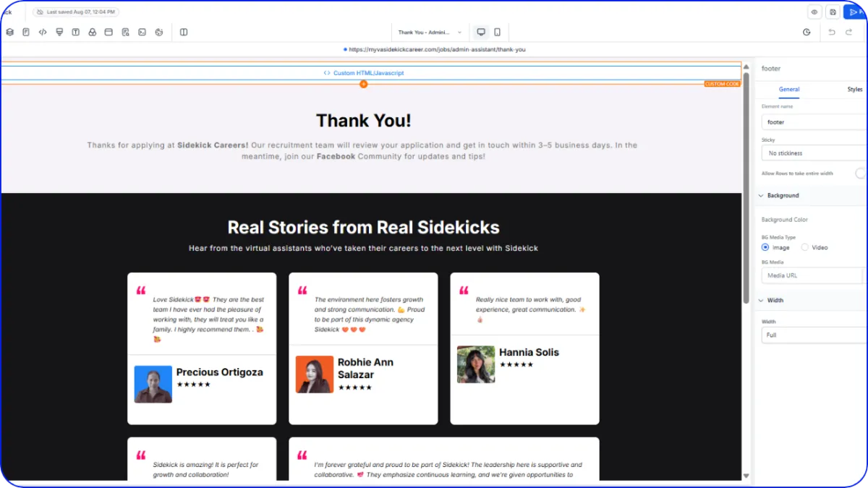Switch to desktop view
Image resolution: width=868 pixels, height=488 pixels.
coord(481,32)
